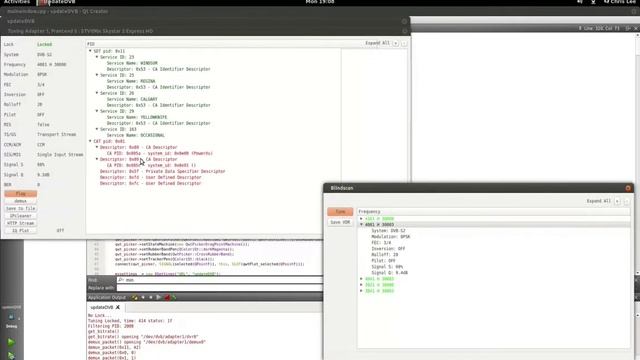This screenshot has height=360, width=640.
Task: Collapse the Service ID: 26 node
Action: pos(97,93)
